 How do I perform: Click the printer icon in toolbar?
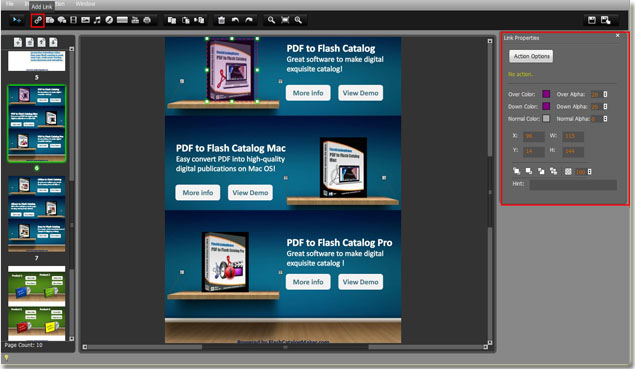pos(147,20)
